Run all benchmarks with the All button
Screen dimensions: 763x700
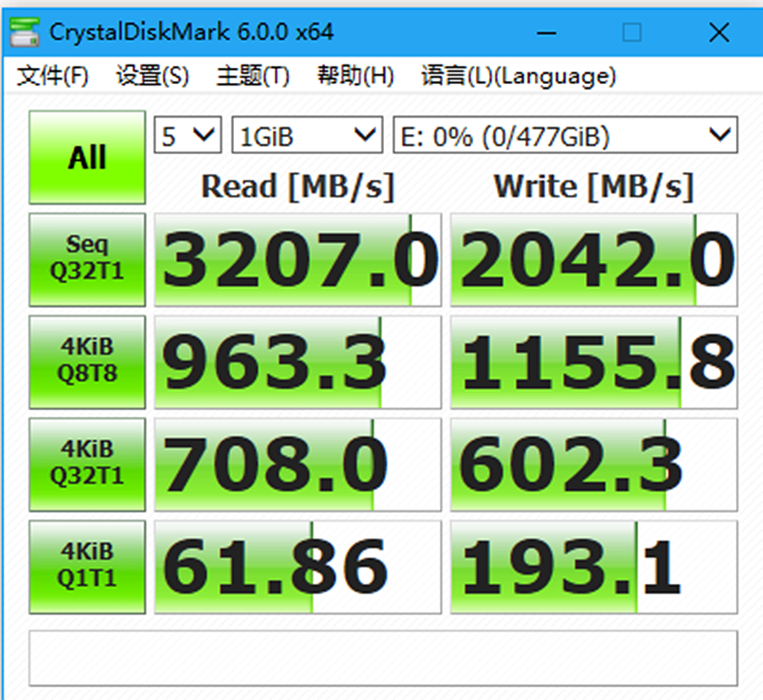click(x=86, y=157)
